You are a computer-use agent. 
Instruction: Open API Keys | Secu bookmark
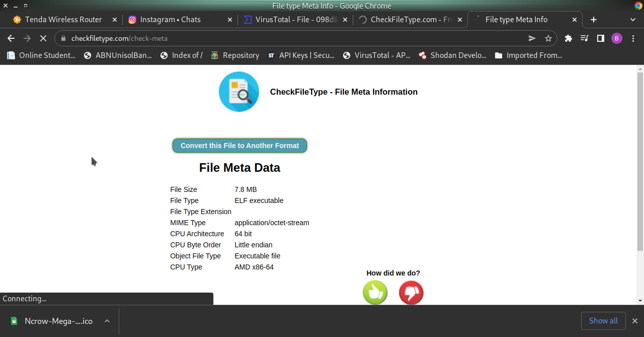point(301,55)
